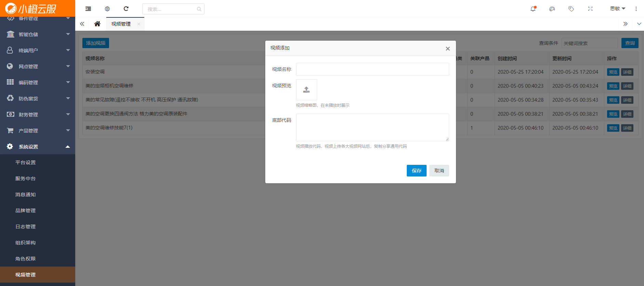Collapse the 系统设置 menu arrow
Screen dimensions: 644x286
tap(68, 146)
